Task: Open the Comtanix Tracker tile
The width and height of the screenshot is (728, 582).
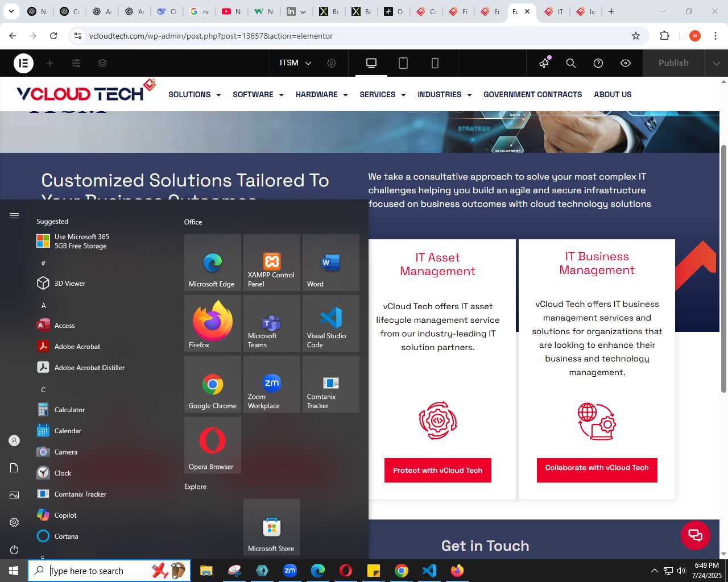Action: click(331, 384)
